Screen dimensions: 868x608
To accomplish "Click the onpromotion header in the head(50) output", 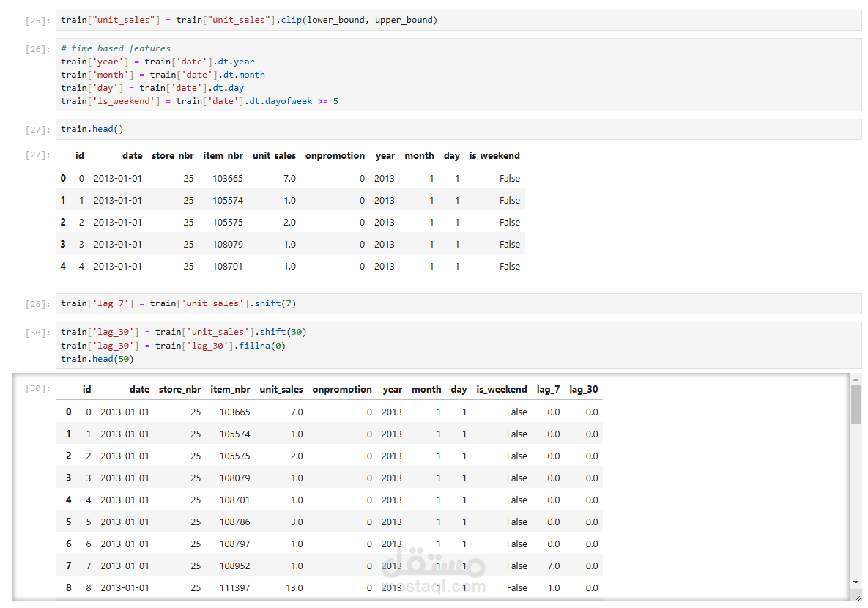I will 342,389.
